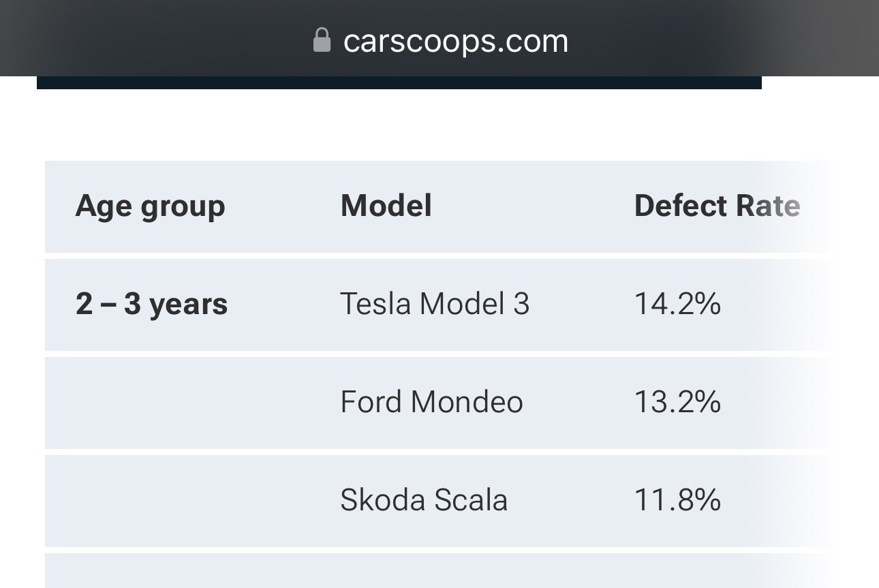Select the 2 – 3 years age group cell
Screen dimensions: 879x588
click(151, 304)
